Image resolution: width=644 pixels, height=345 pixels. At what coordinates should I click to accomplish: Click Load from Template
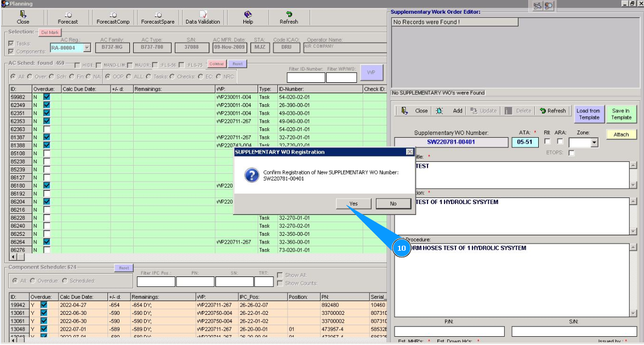click(x=588, y=114)
